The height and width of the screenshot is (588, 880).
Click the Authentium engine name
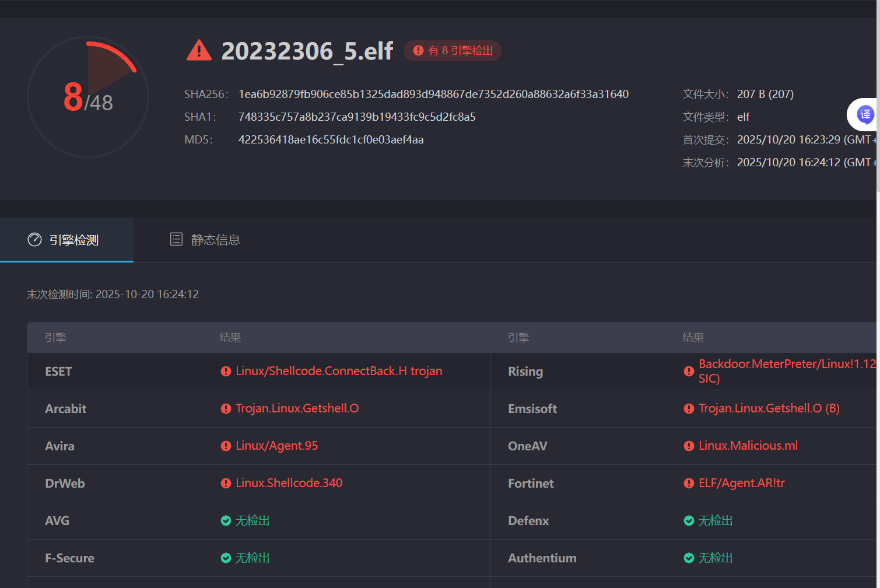(x=542, y=558)
